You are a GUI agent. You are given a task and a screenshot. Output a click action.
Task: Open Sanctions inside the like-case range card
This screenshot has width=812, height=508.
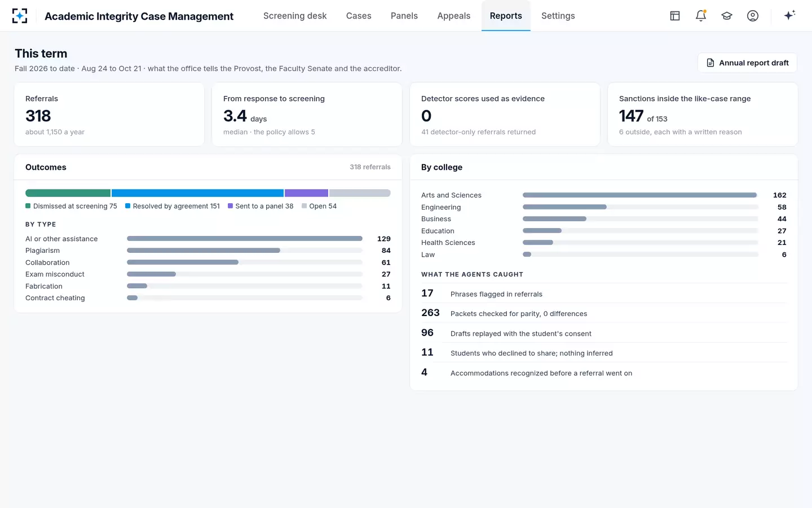[x=703, y=115]
